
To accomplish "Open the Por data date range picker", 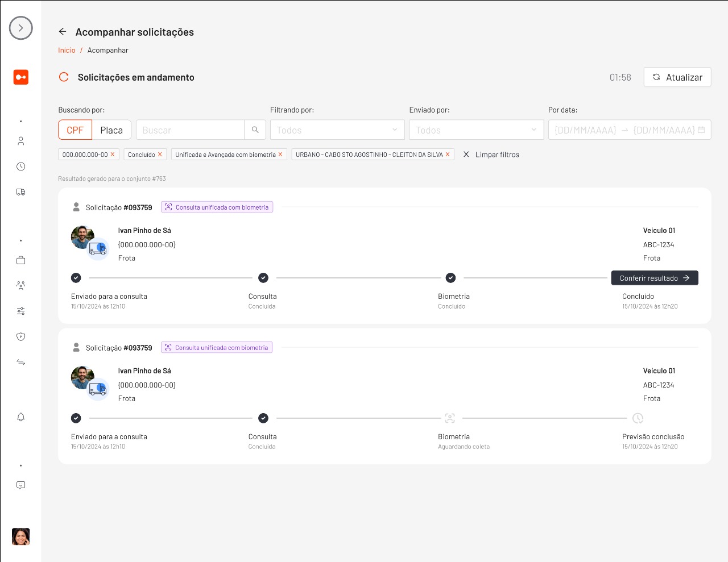I will click(629, 130).
